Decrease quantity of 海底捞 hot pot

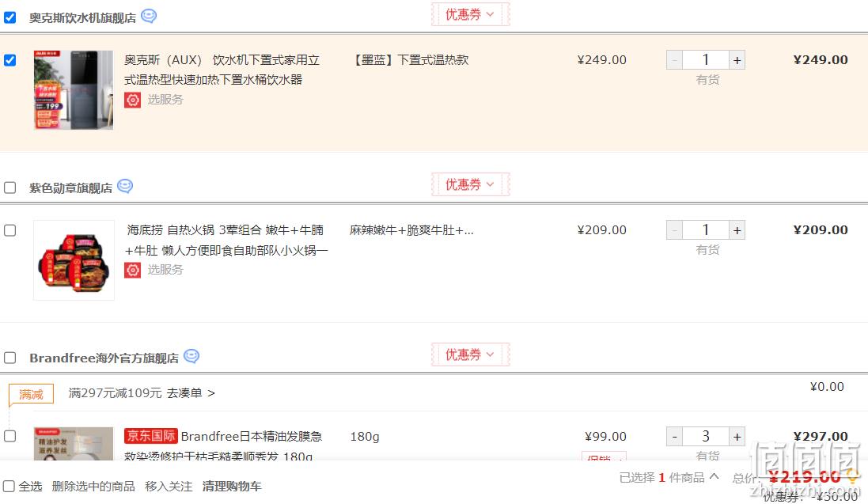pos(674,229)
